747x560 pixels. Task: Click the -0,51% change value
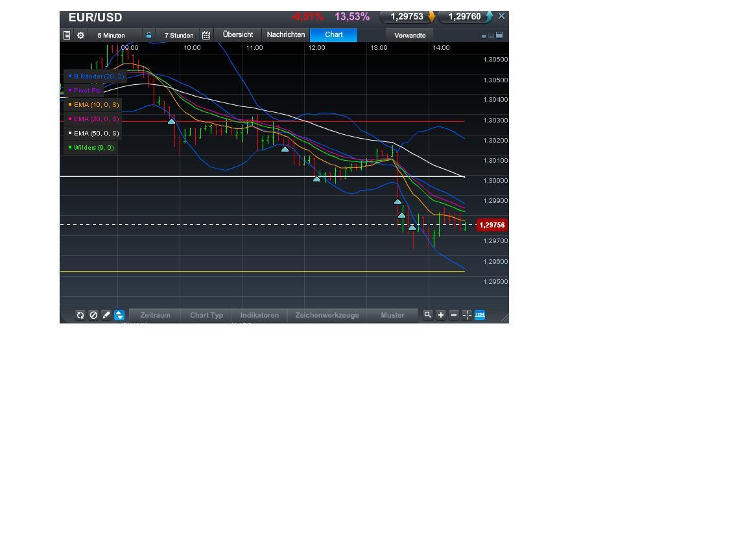pyautogui.click(x=307, y=17)
